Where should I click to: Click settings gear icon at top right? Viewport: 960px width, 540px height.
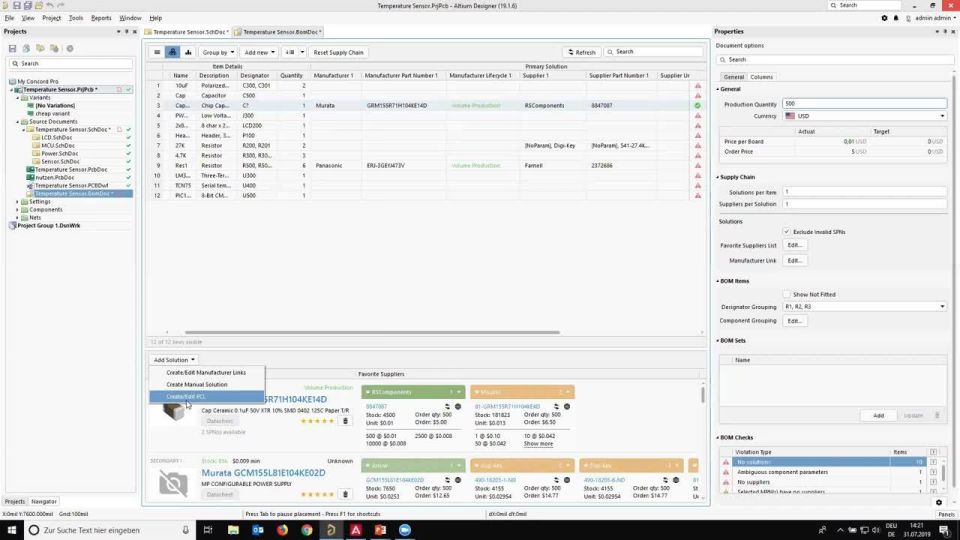tap(884, 18)
